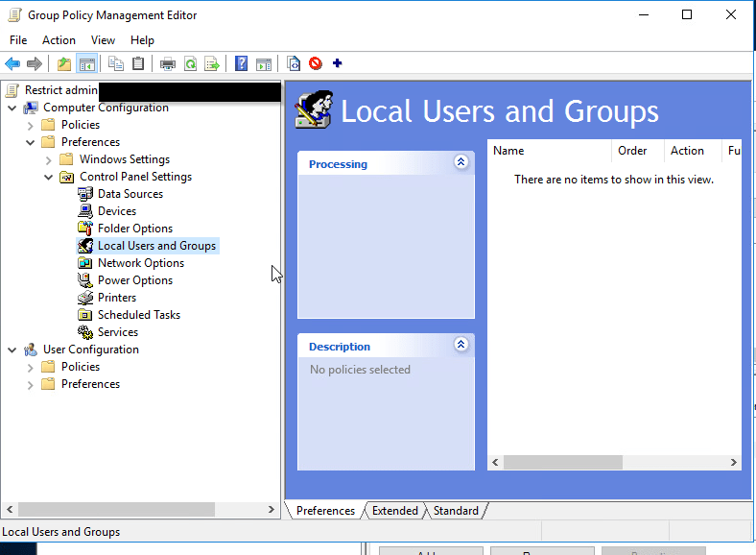Click the Power Options icon in tree
The width and height of the screenshot is (756, 555).
[84, 280]
